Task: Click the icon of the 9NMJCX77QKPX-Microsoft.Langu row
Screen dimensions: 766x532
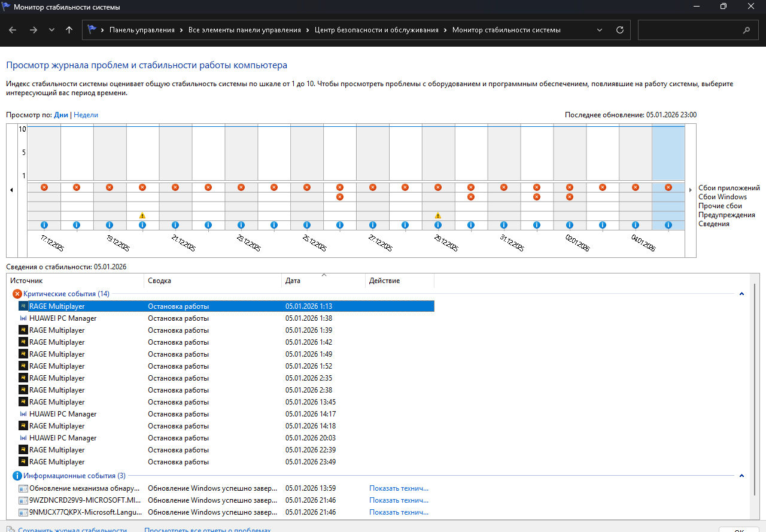Action: pyautogui.click(x=23, y=512)
